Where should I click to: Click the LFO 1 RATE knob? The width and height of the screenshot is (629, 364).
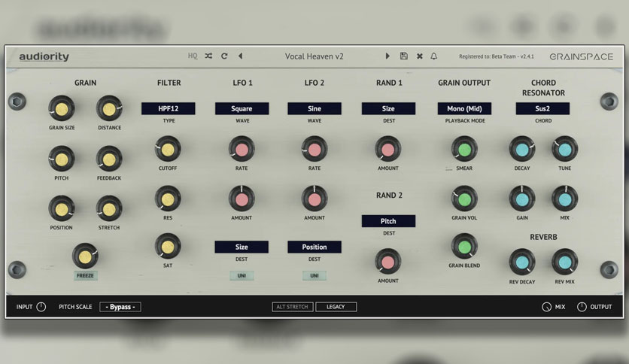(x=242, y=149)
